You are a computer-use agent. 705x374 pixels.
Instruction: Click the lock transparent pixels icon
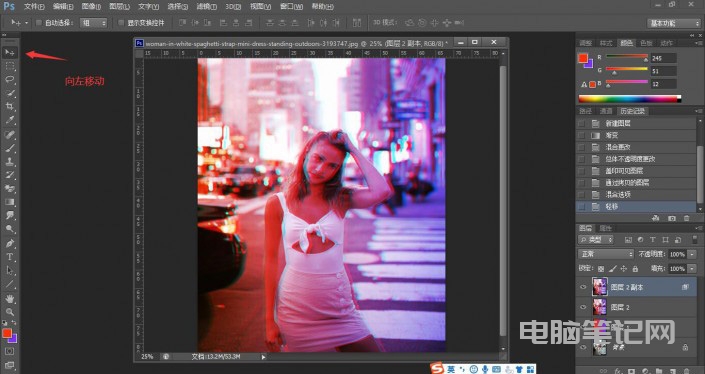point(601,269)
